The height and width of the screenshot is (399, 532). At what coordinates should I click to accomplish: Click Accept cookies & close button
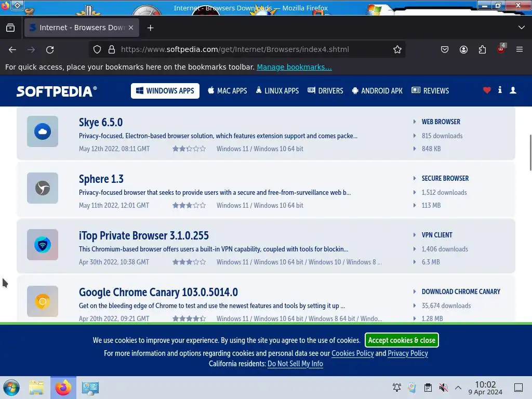pyautogui.click(x=402, y=340)
